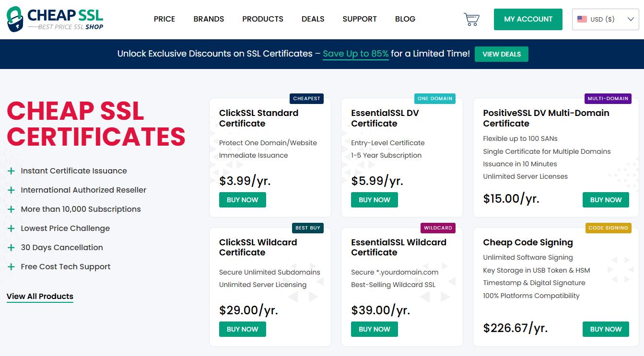This screenshot has width=644, height=356.
Task: Open EssentialSSL DV Certificate title
Action: pos(385,118)
